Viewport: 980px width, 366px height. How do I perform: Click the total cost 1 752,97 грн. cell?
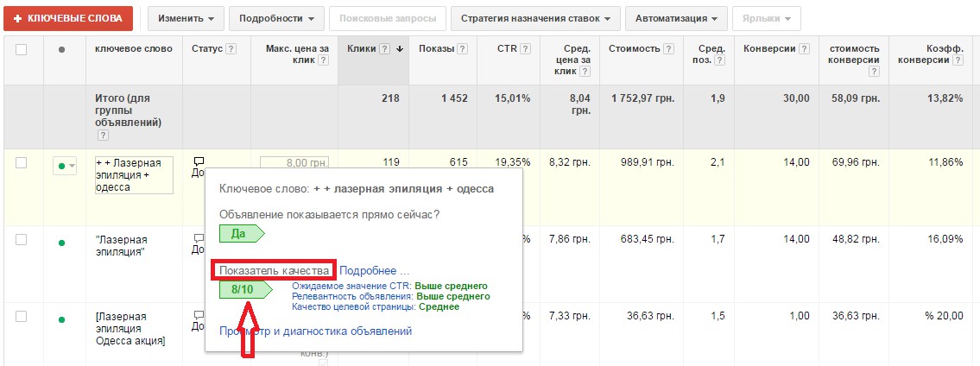[643, 98]
